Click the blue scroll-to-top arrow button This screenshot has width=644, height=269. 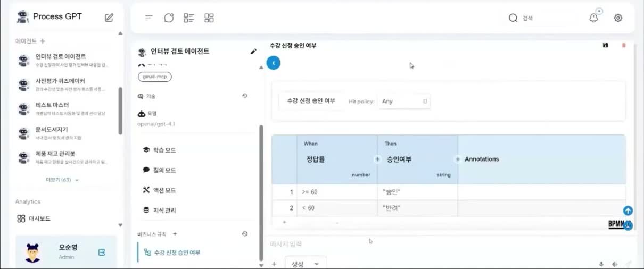tap(628, 211)
